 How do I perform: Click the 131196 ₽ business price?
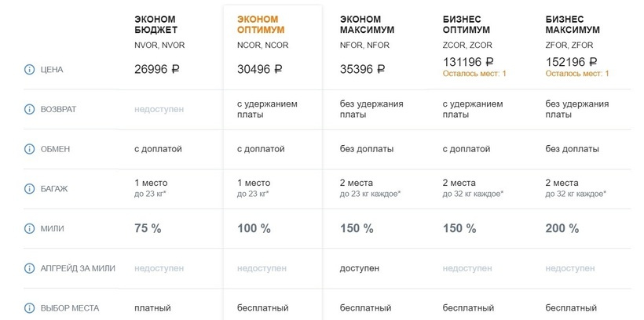468,62
